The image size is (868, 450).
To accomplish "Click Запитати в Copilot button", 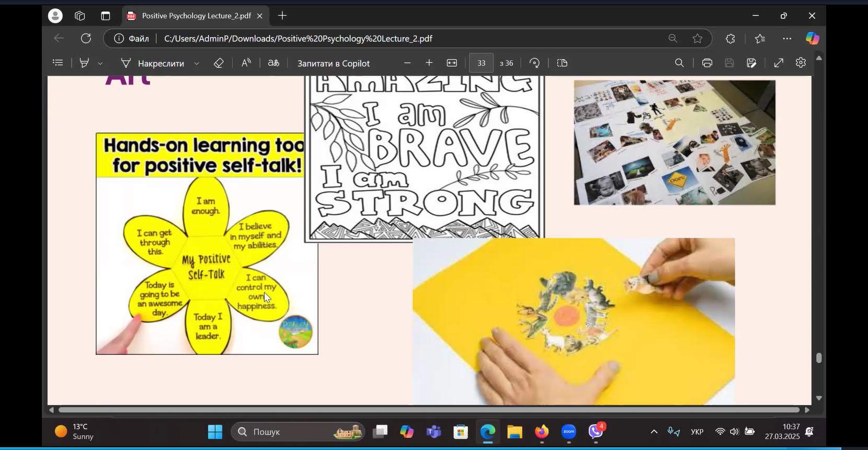I will point(333,63).
